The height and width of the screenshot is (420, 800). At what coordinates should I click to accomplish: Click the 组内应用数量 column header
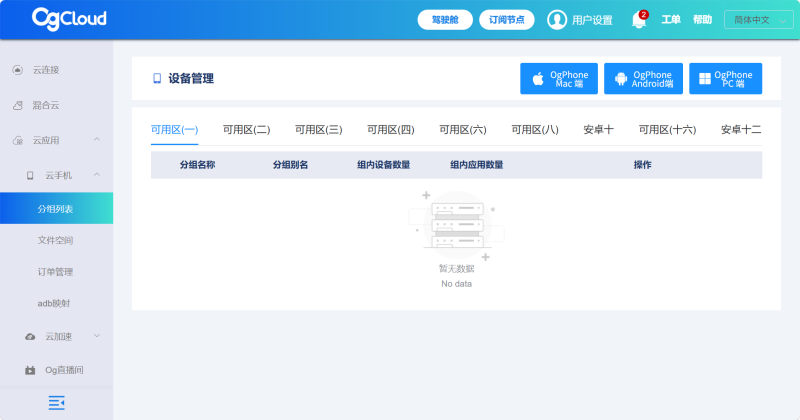pos(477,165)
